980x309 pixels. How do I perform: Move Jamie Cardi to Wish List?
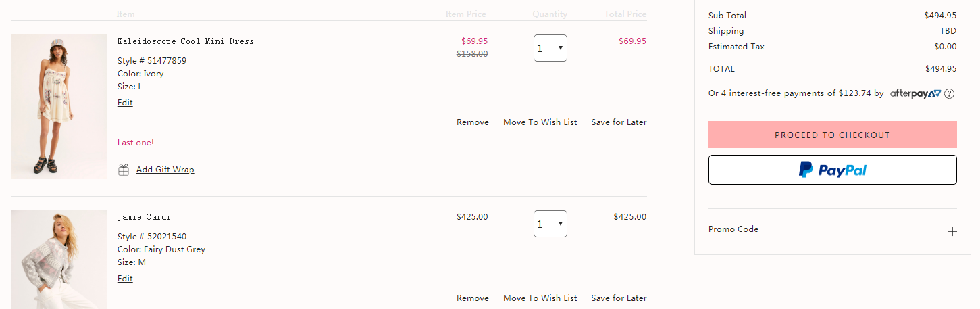point(540,298)
